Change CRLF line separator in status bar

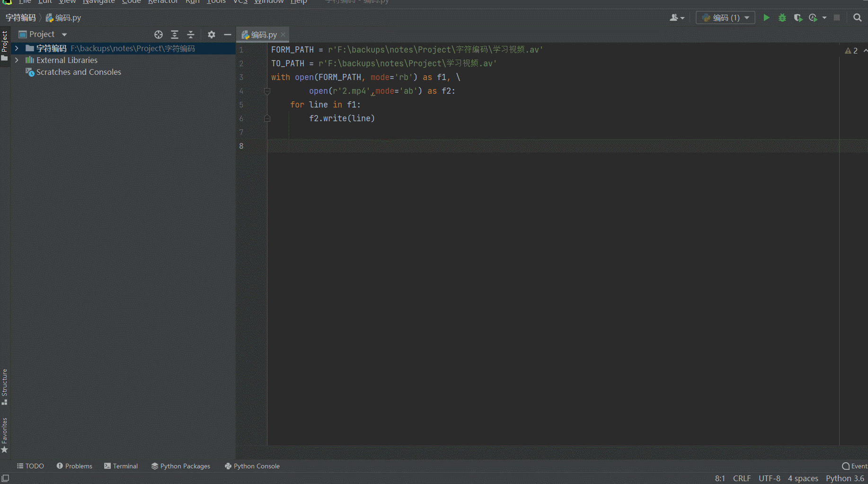coord(742,478)
